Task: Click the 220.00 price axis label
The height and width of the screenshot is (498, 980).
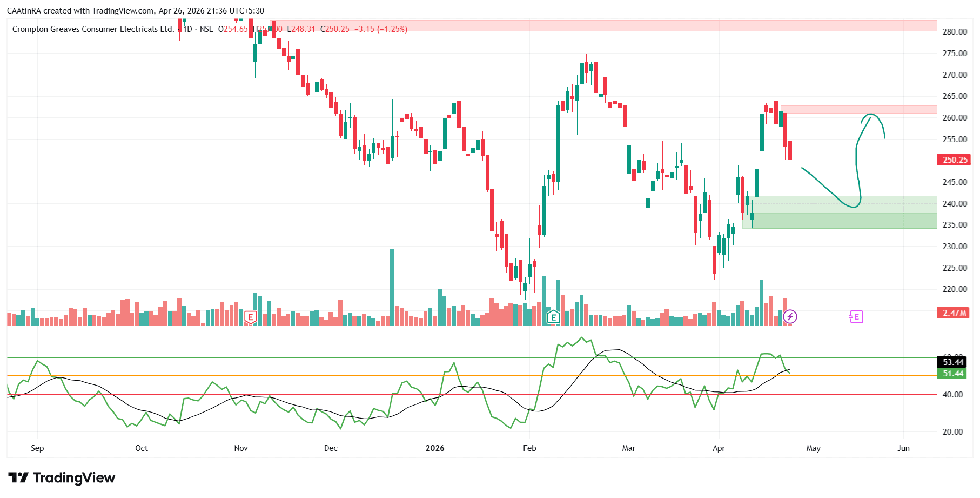Action: (x=955, y=289)
